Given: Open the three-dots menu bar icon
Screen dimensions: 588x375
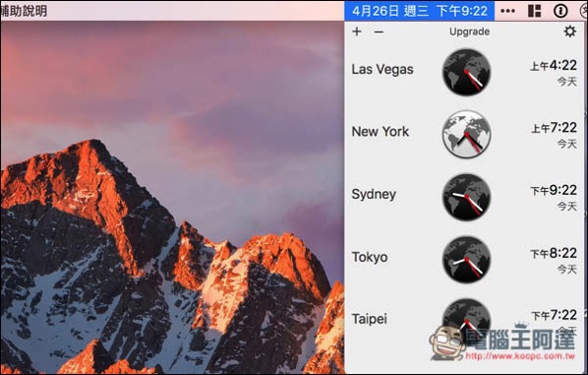Looking at the screenshot, I should pos(507,11).
